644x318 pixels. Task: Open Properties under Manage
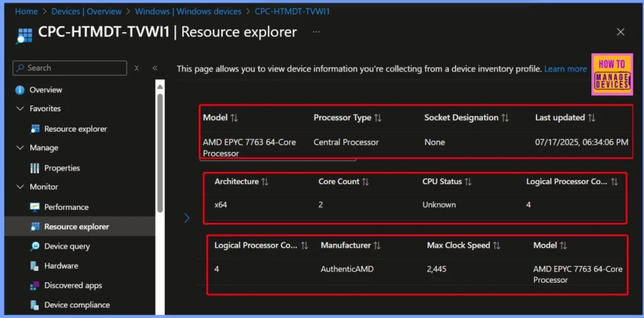tap(62, 168)
